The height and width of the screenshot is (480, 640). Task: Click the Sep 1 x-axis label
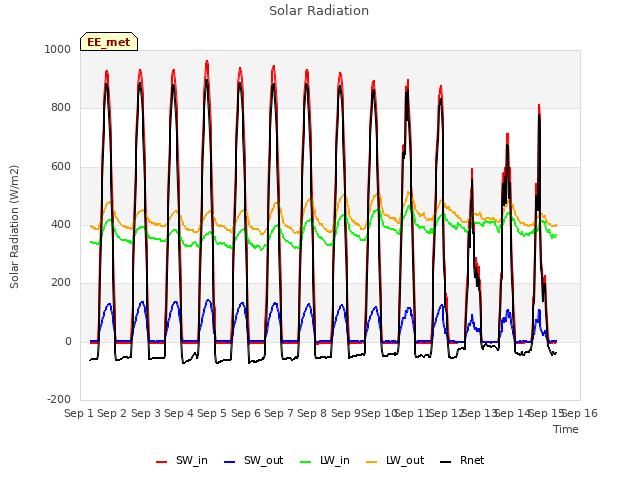[79, 413]
